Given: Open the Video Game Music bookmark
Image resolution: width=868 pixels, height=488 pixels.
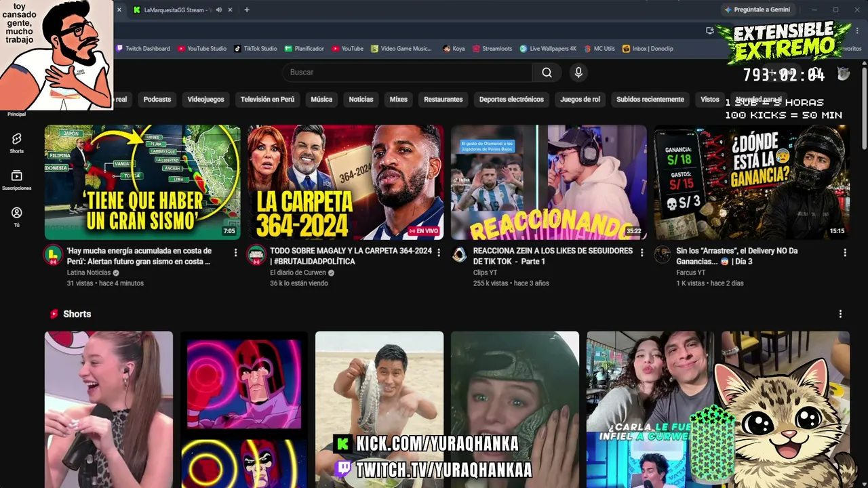Looking at the screenshot, I should pyautogui.click(x=401, y=49).
